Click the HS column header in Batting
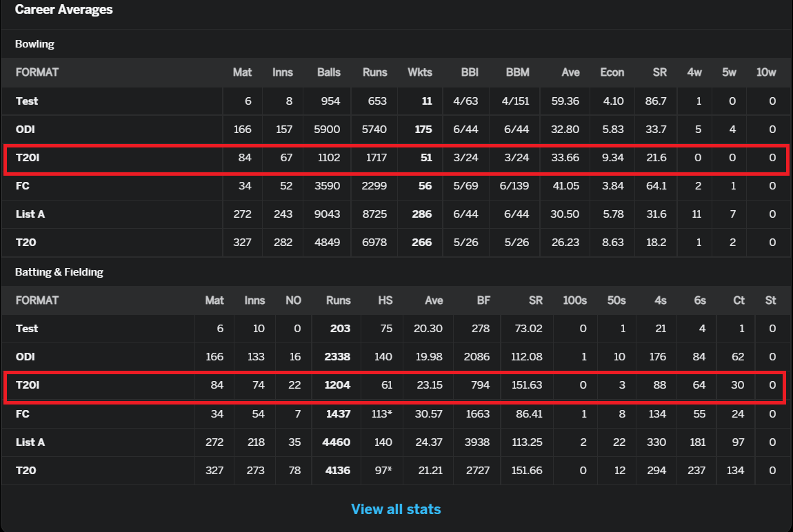Screen dimensions: 793x532 [x=385, y=300]
